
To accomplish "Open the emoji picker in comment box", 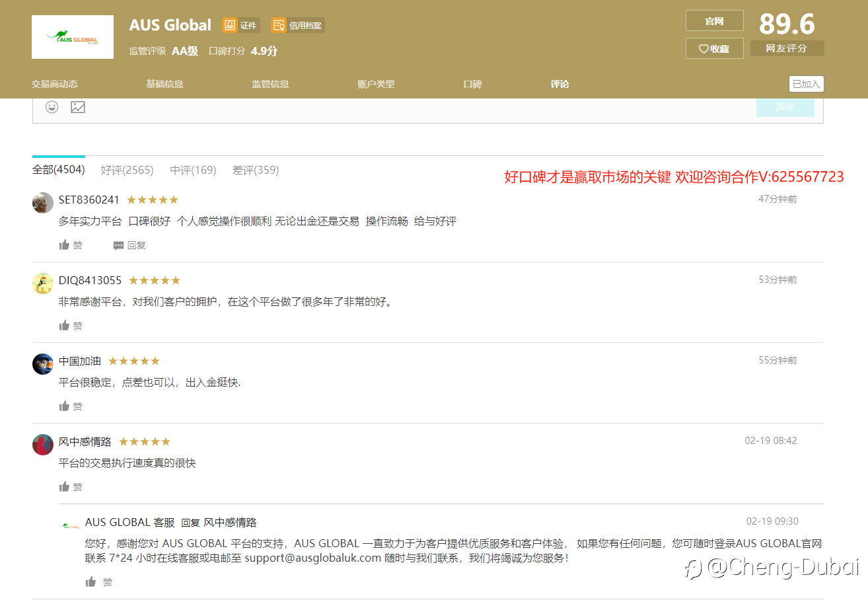I will coord(52,106).
